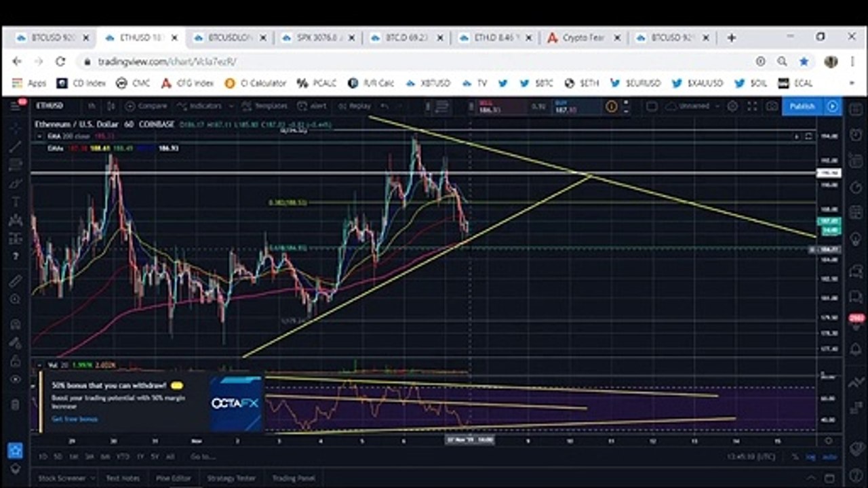Select the brush drawing tool
The width and height of the screenshot is (868, 488).
(16, 183)
